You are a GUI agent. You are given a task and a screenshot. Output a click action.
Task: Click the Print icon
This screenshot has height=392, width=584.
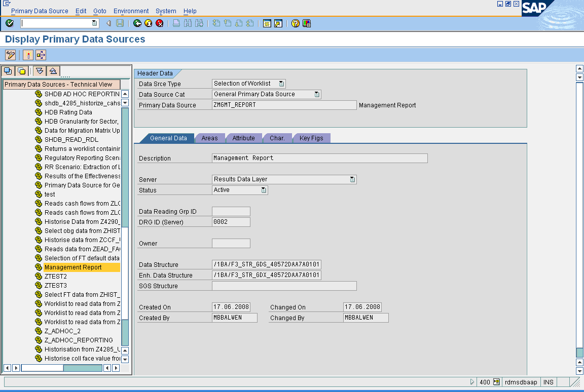(x=175, y=23)
